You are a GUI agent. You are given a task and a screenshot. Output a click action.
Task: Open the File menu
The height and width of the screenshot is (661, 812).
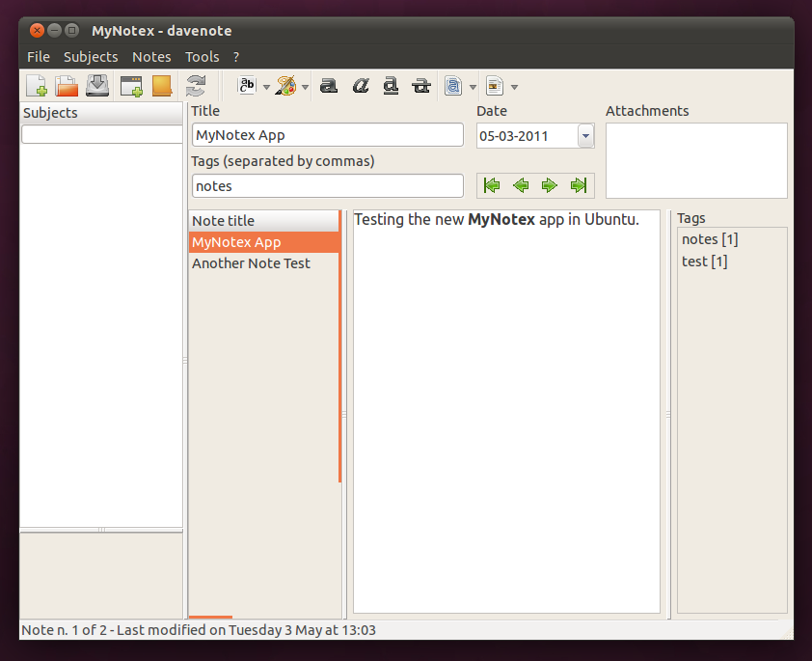[39, 57]
